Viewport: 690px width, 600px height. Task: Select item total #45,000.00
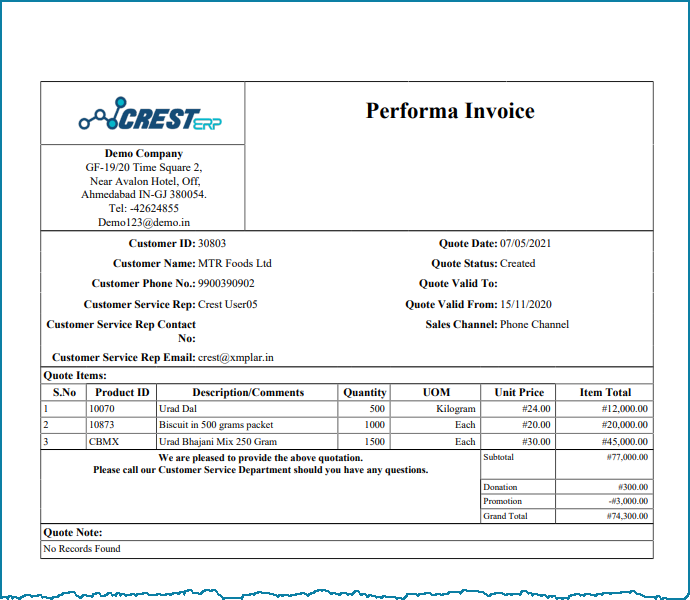tap(624, 442)
